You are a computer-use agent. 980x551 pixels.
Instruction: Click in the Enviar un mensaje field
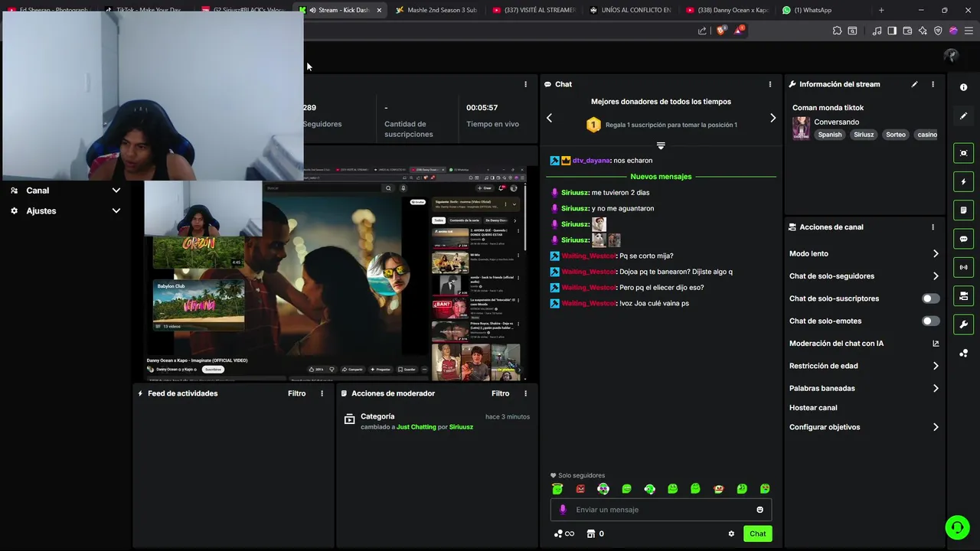pyautogui.click(x=661, y=510)
